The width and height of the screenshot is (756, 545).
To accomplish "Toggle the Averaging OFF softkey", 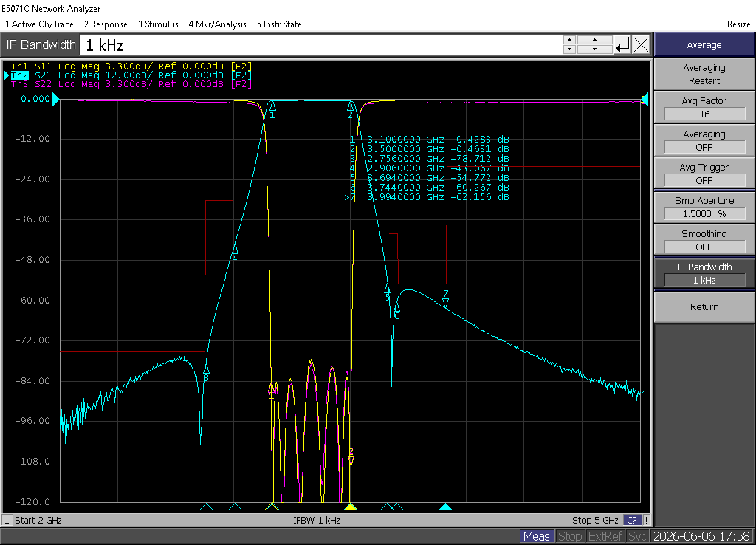I will (x=704, y=140).
